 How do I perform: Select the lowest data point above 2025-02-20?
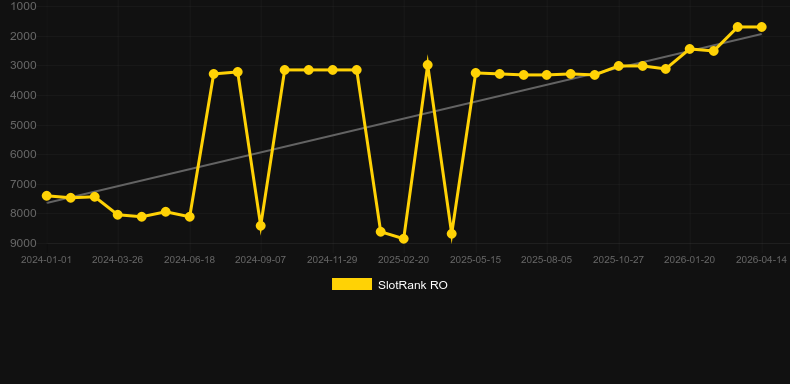pos(404,238)
